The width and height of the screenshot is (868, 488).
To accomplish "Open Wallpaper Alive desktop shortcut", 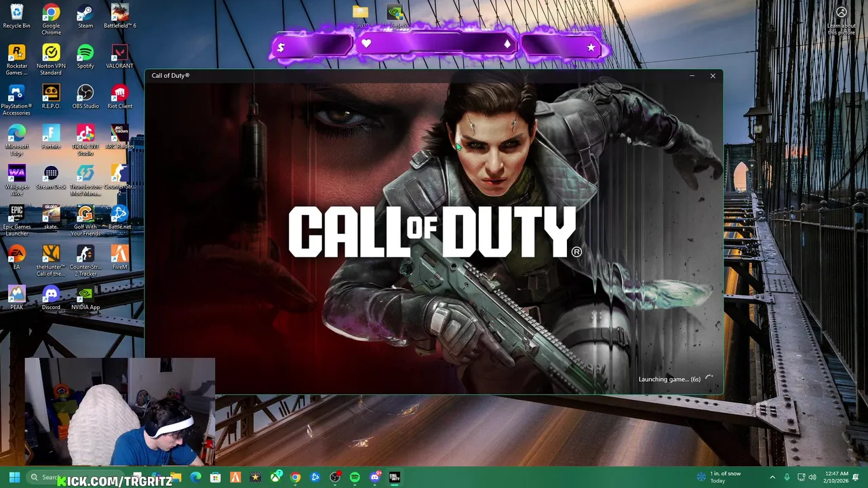I will pyautogui.click(x=17, y=180).
